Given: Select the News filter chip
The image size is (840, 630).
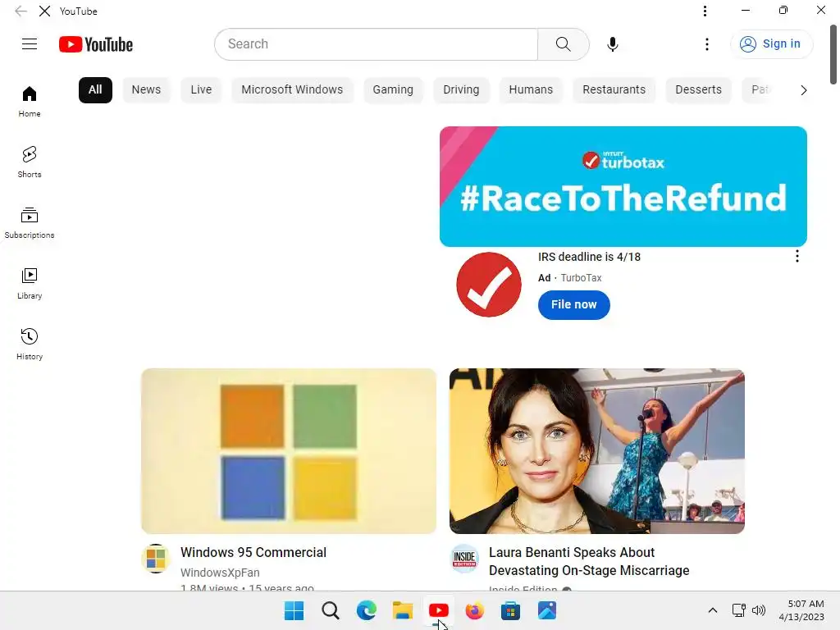Looking at the screenshot, I should tap(146, 90).
